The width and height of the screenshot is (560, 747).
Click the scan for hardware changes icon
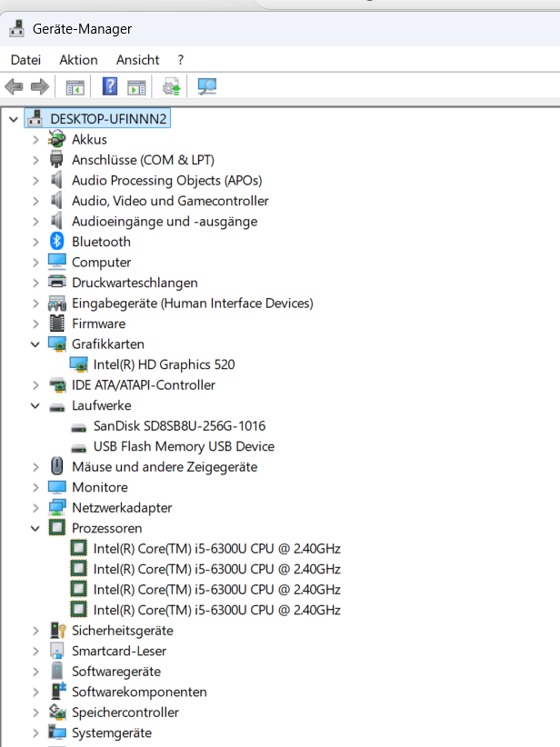[207, 86]
